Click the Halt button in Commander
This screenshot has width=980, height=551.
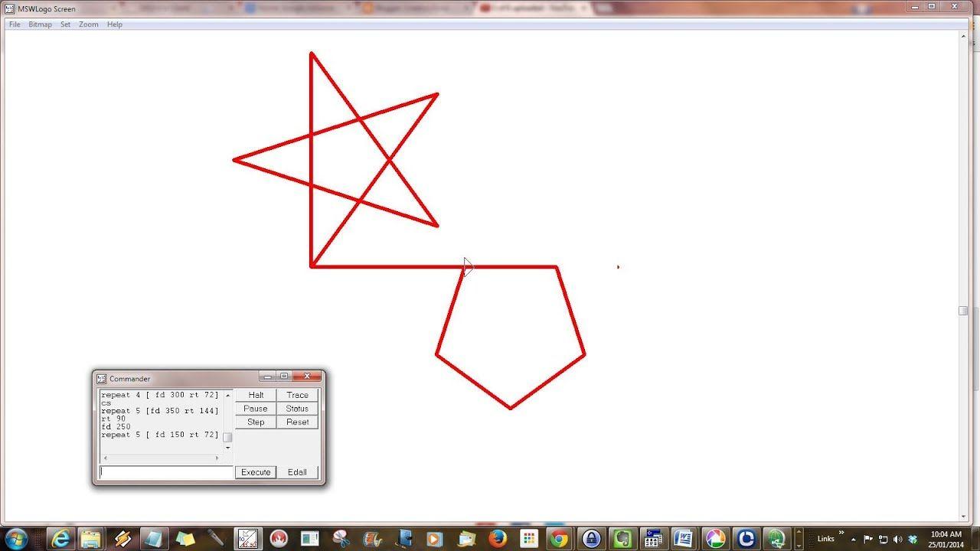(256, 395)
